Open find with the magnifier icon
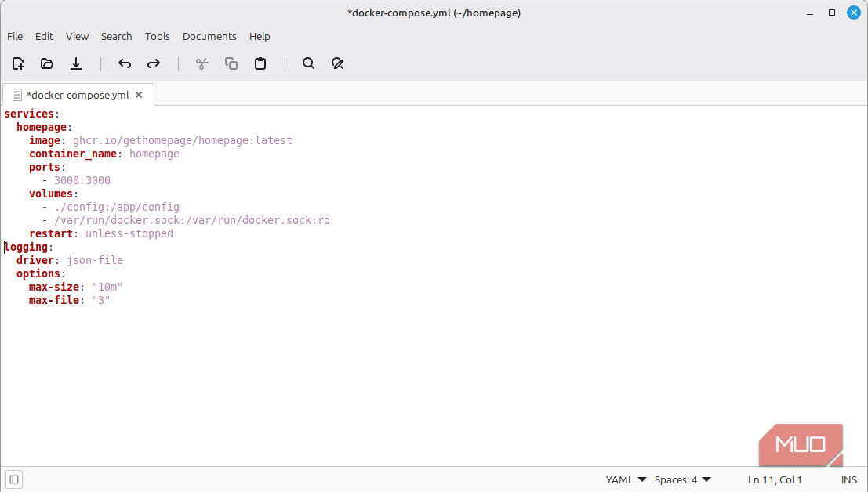 [308, 63]
